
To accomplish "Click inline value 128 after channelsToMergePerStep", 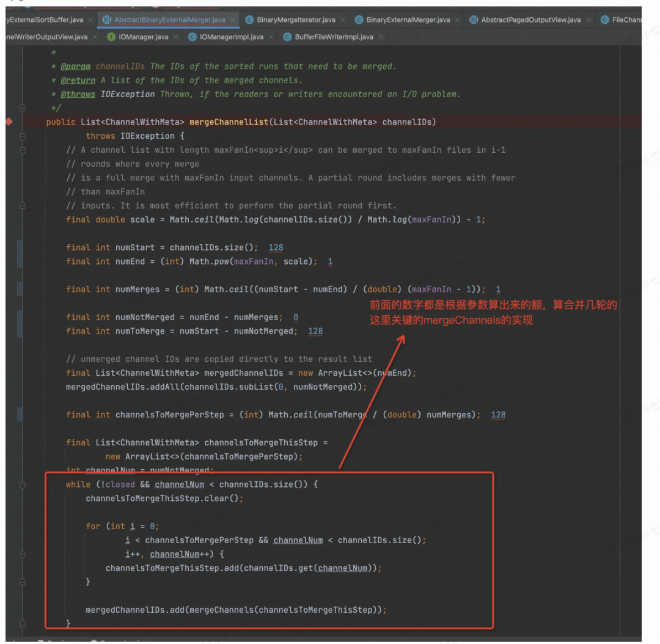I will (x=498, y=415).
